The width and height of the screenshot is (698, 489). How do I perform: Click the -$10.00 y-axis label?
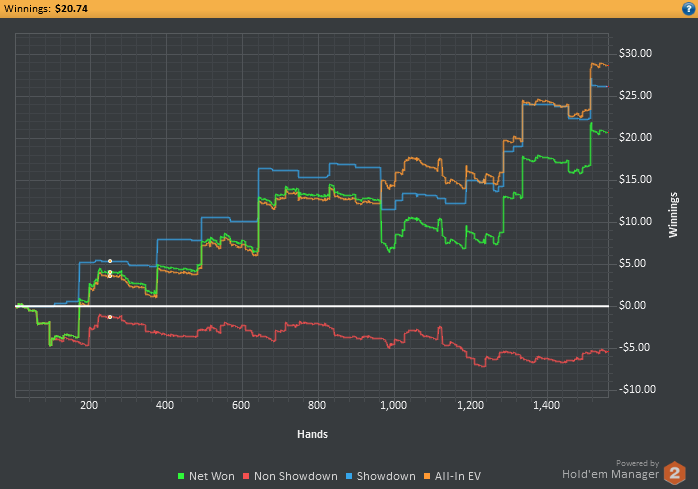pyautogui.click(x=637, y=389)
